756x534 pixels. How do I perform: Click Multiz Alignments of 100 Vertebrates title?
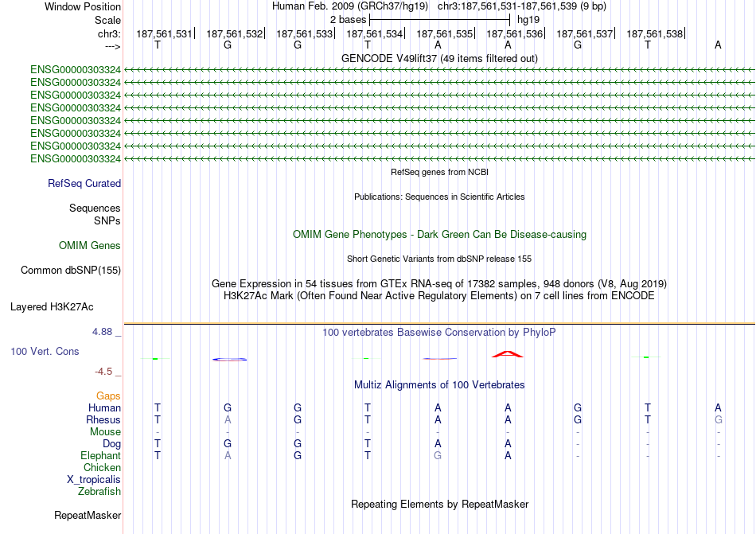(439, 385)
